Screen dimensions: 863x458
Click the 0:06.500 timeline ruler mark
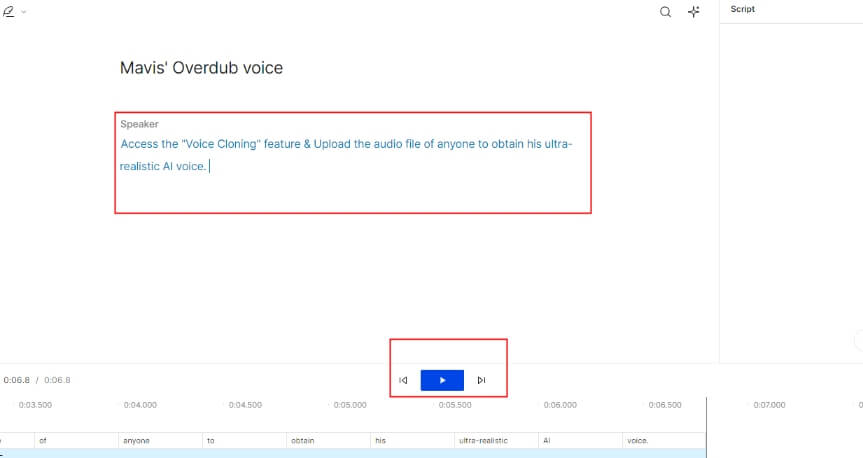tap(665, 405)
